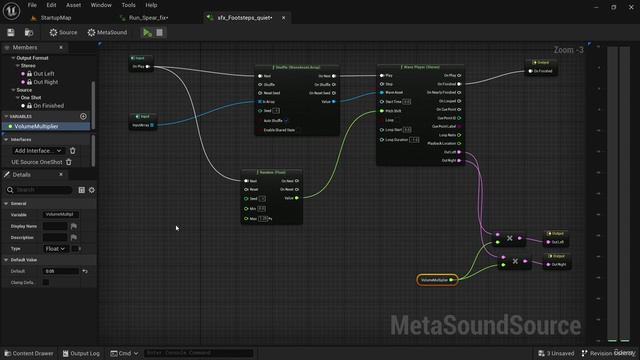Open the Content Drawer
The width and height of the screenshot is (640, 360).
[x=29, y=353]
